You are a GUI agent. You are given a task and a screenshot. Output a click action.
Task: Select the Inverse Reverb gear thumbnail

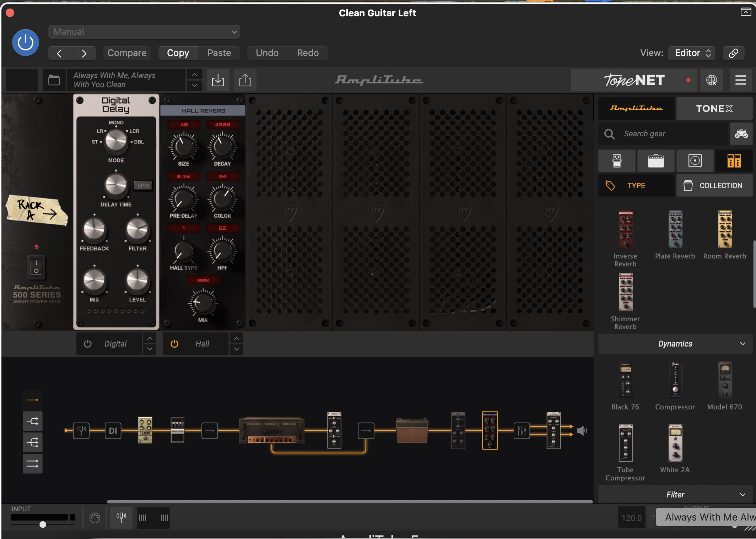[x=625, y=229]
